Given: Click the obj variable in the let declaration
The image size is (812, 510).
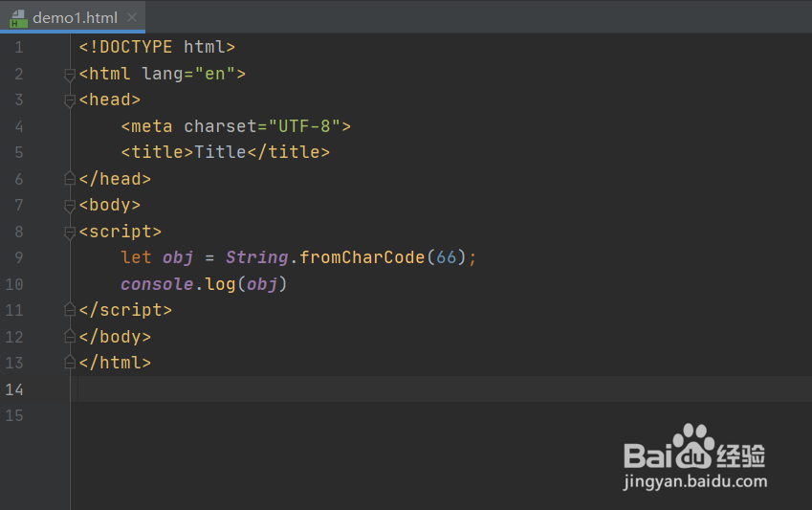Looking at the screenshot, I should coord(178,257).
